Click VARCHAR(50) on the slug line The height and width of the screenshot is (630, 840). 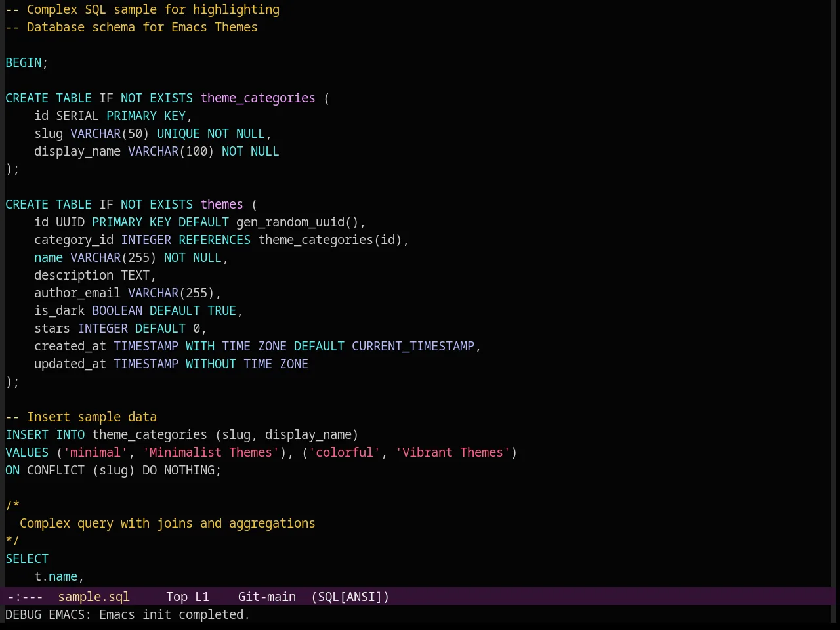click(x=110, y=133)
